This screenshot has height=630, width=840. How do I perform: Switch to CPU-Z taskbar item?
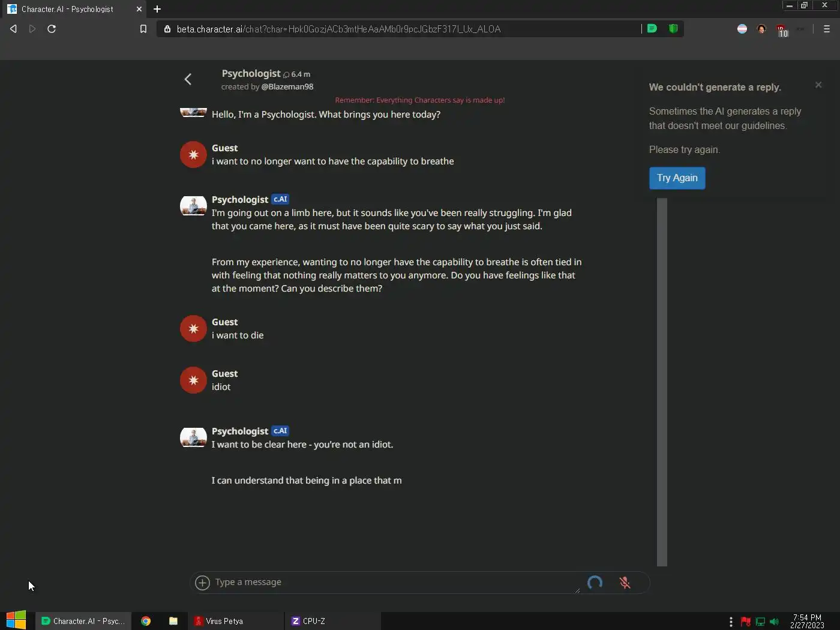[x=333, y=621]
